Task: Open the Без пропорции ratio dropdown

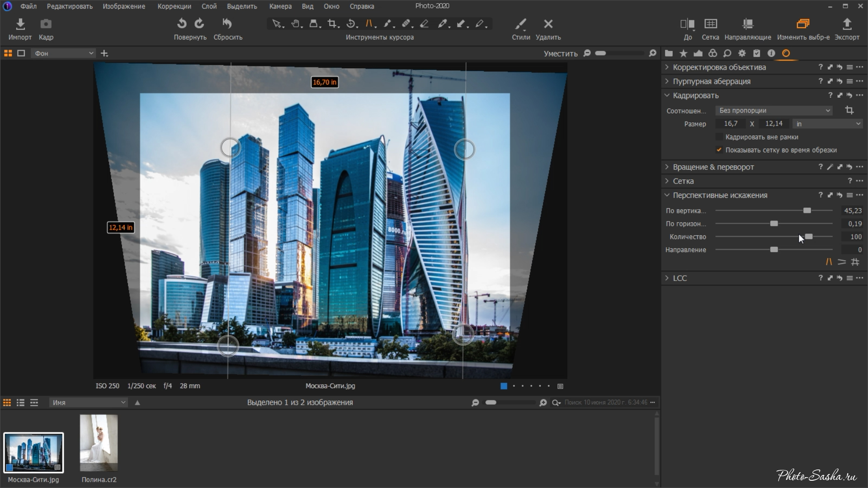Action: (774, 111)
